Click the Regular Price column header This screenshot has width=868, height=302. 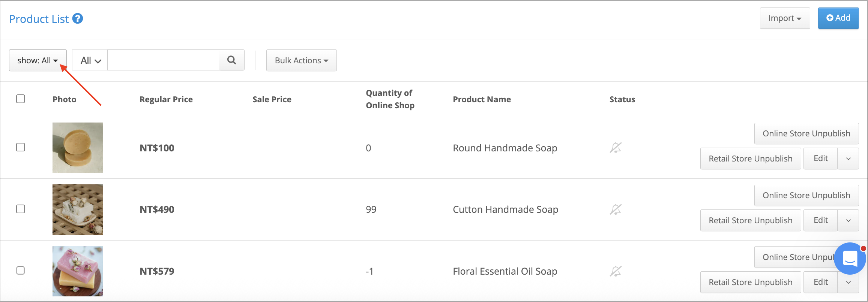click(x=166, y=99)
